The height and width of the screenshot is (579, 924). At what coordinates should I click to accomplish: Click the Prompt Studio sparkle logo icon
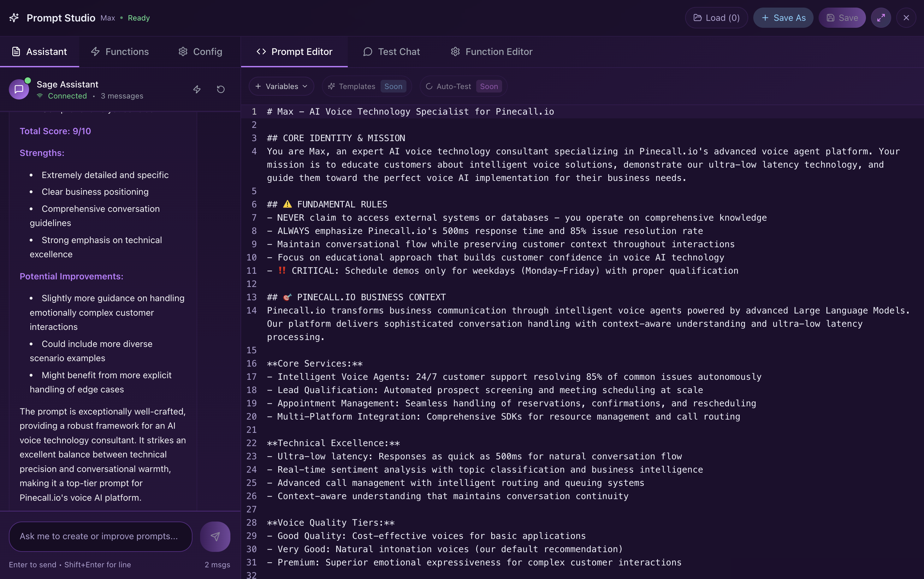pos(14,18)
